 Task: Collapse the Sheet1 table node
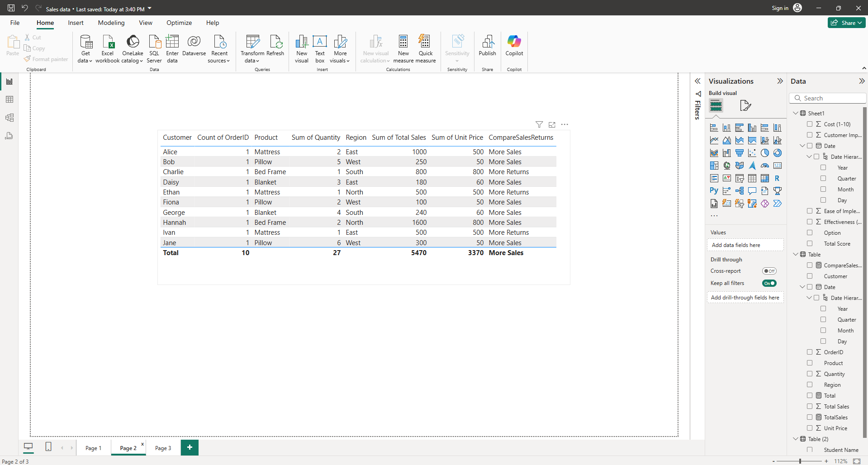tap(796, 113)
